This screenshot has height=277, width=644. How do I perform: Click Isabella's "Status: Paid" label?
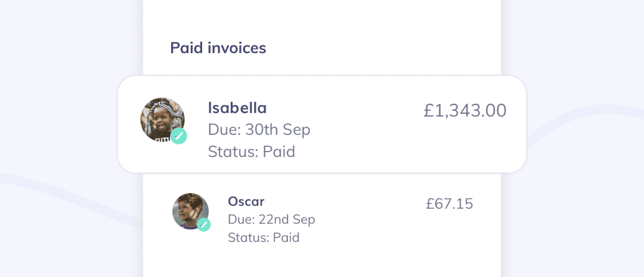251,152
